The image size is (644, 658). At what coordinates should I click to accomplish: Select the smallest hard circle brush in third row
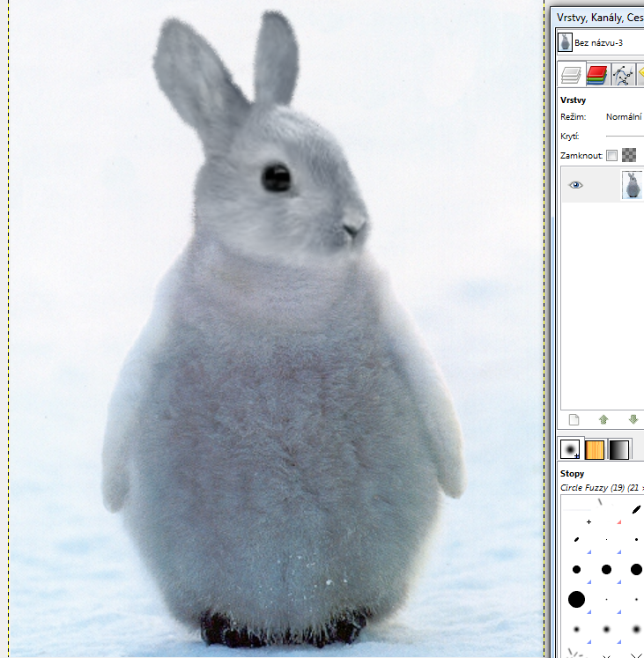[576, 569]
